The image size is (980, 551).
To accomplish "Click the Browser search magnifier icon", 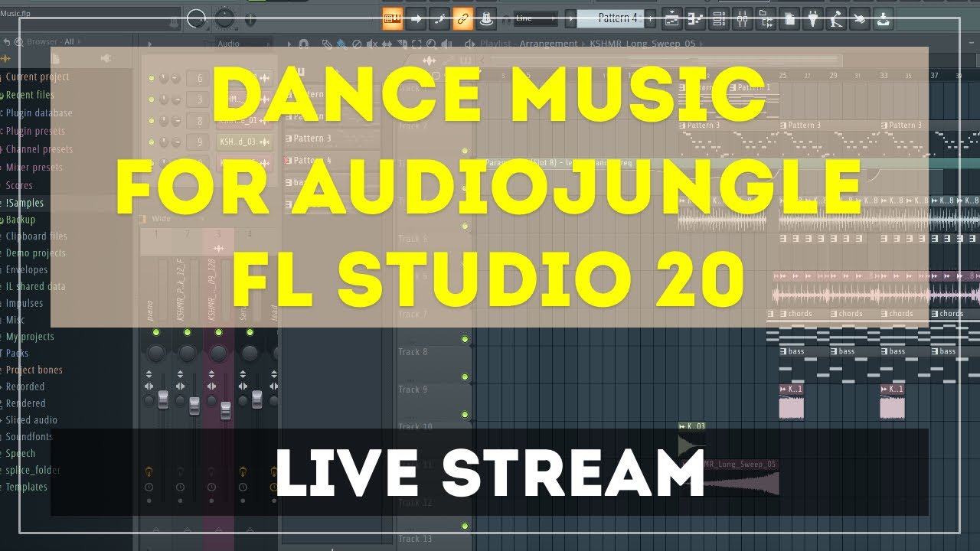I will coord(19,42).
